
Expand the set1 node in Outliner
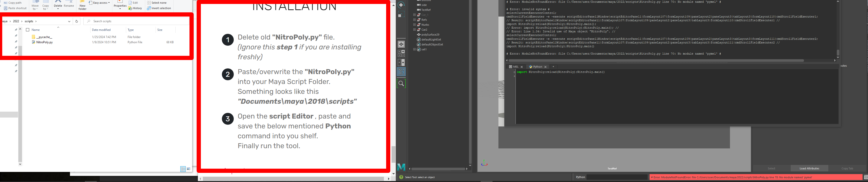414,49
